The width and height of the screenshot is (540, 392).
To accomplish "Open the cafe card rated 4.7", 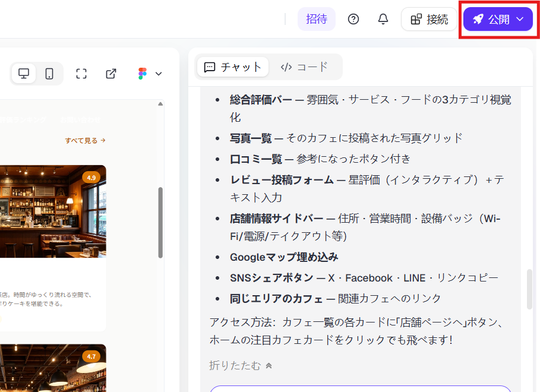I will coord(53,368).
